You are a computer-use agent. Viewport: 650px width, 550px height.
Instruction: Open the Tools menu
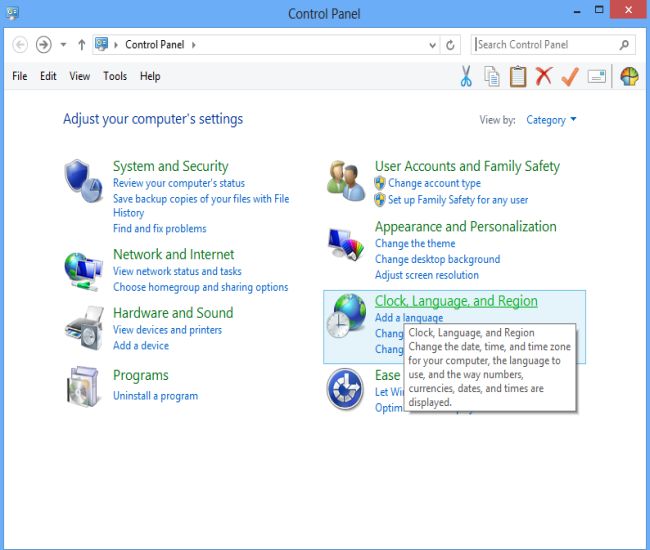pyautogui.click(x=115, y=76)
